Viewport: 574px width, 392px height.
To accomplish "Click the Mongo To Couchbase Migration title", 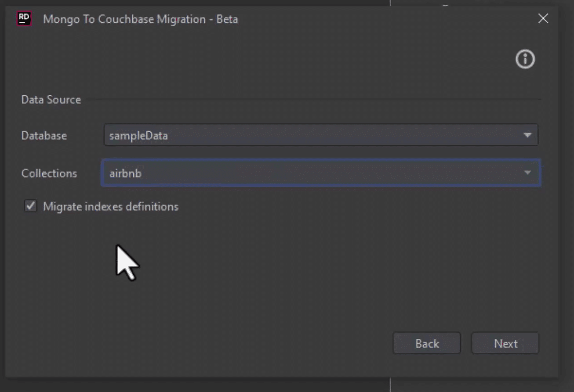I will 140,19.
